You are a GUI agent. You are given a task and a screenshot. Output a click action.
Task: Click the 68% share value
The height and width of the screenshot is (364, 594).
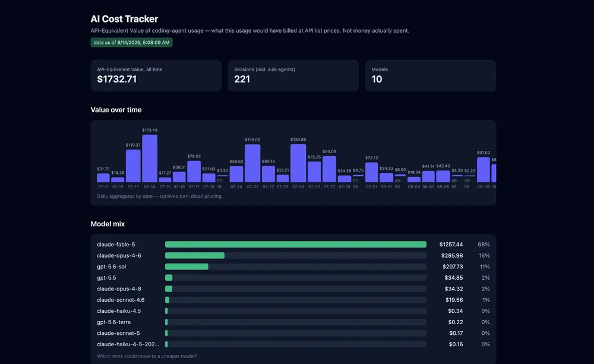point(484,245)
